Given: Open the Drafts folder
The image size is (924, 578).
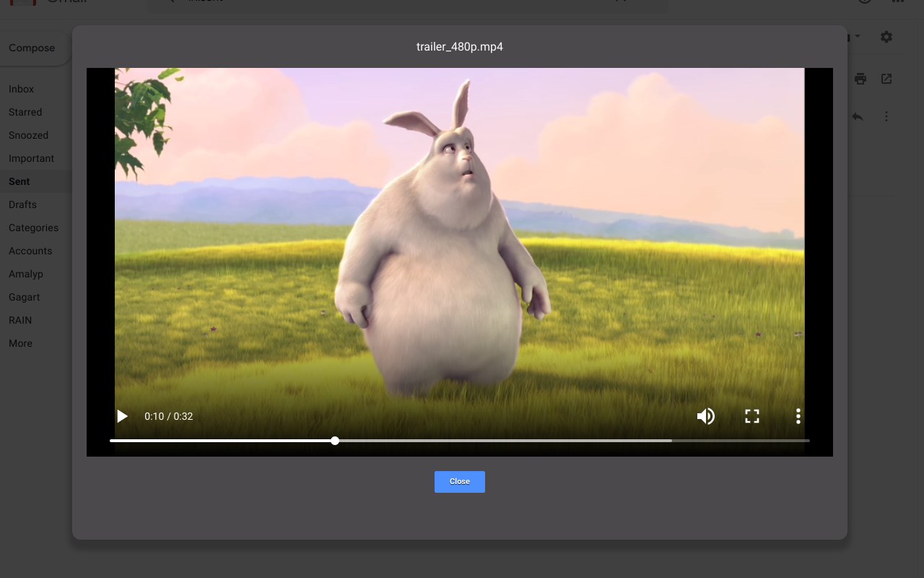Looking at the screenshot, I should tap(22, 204).
